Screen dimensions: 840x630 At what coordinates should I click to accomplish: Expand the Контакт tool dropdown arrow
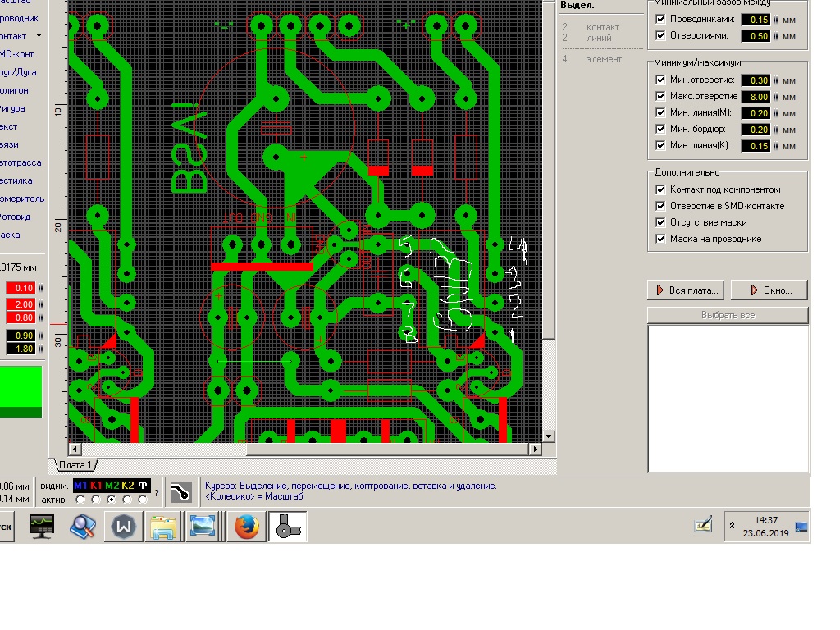tap(39, 36)
